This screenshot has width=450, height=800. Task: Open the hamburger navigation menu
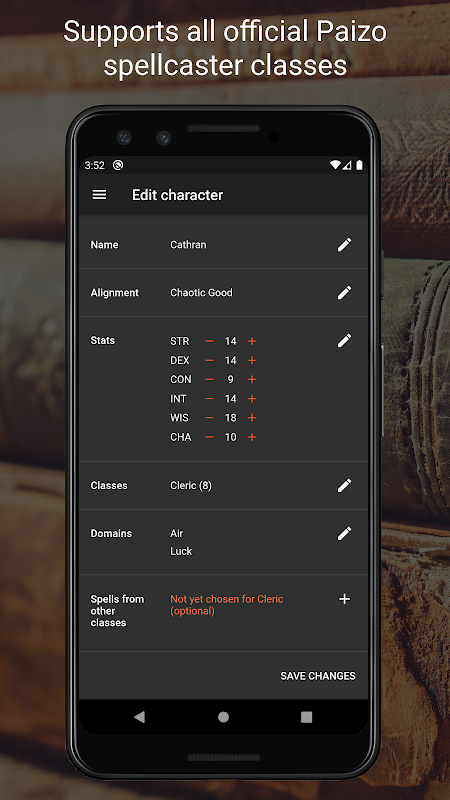99,195
